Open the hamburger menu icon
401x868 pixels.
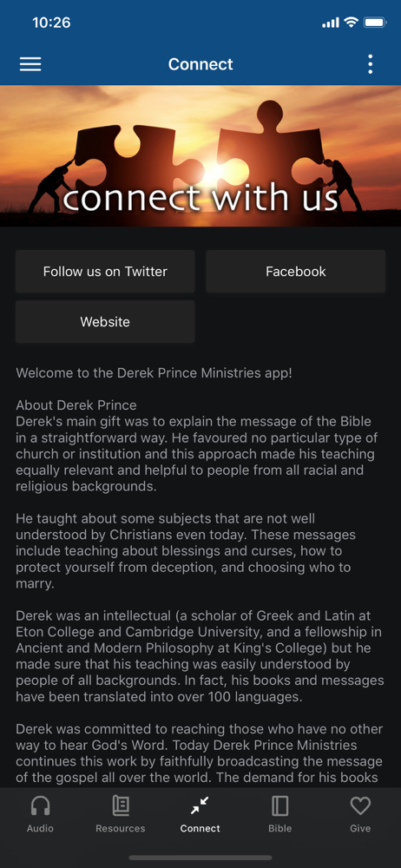coord(30,64)
